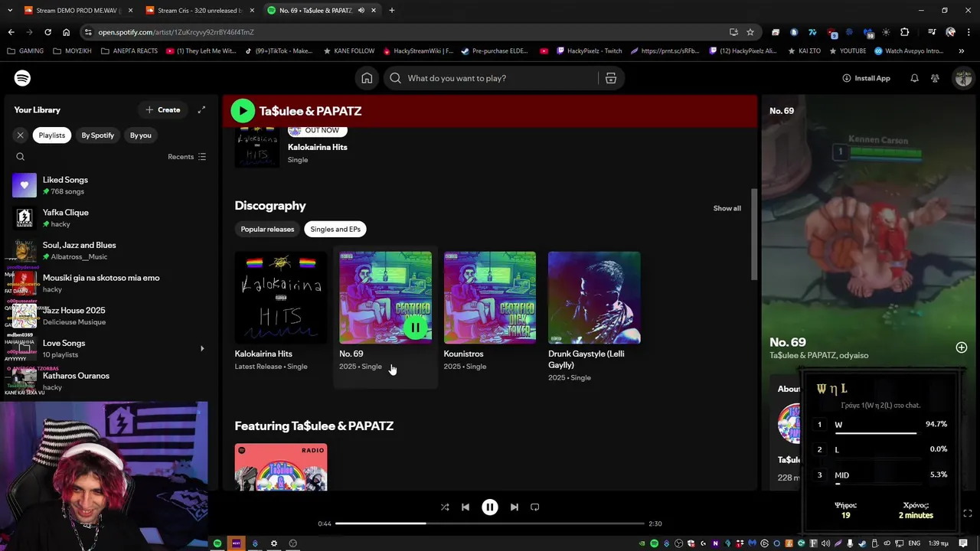This screenshot has width=980, height=551.
Task: Open the full screen view icon
Action: (x=968, y=514)
